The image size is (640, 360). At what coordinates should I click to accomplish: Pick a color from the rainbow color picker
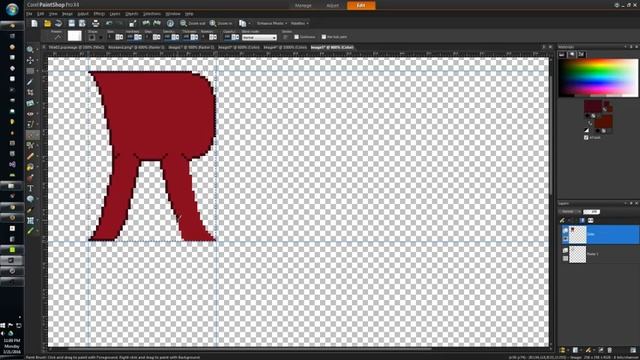click(x=598, y=78)
